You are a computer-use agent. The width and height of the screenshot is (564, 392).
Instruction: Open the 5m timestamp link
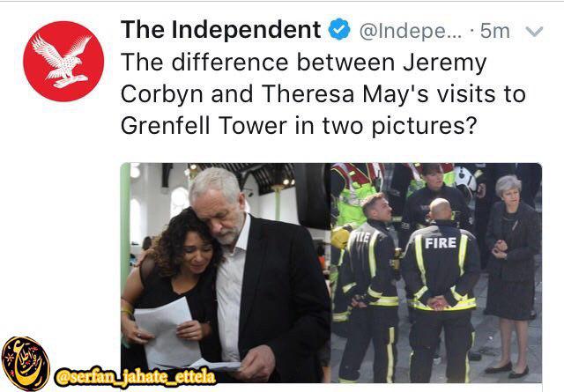pyautogui.click(x=495, y=32)
